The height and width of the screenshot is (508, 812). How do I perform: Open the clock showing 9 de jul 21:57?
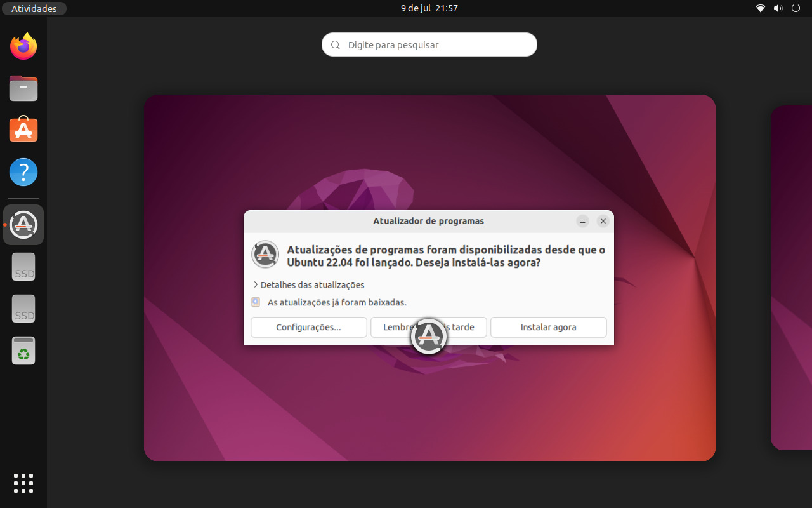coord(429,8)
